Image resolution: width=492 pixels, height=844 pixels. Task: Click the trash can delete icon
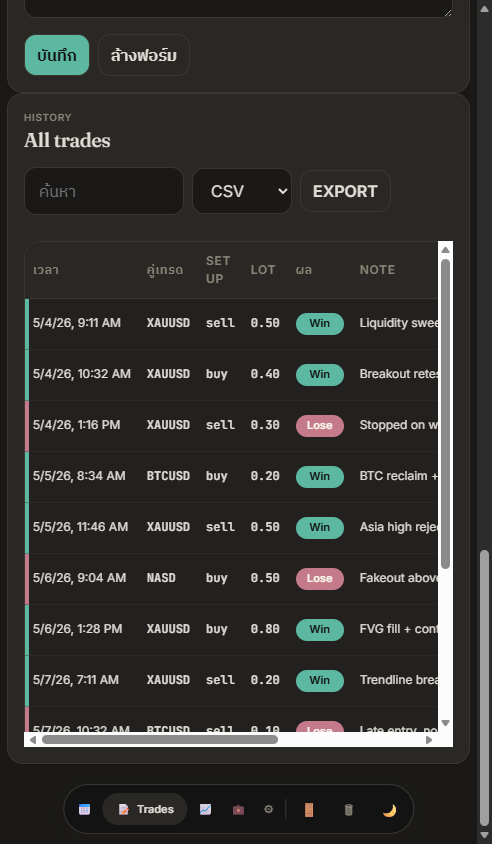click(x=349, y=810)
